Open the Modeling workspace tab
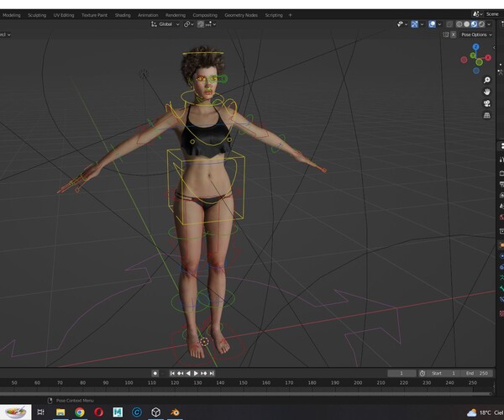The height and width of the screenshot is (420, 504). pos(11,15)
